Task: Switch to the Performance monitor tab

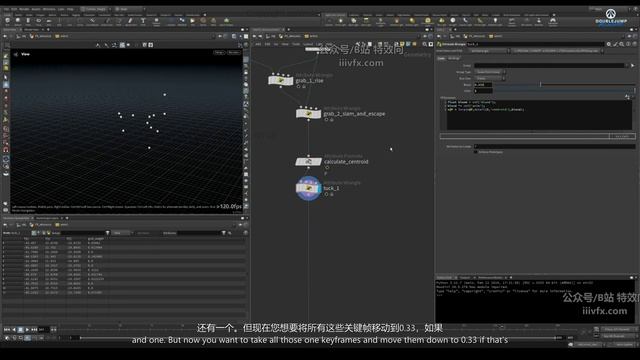Action: 491,278
